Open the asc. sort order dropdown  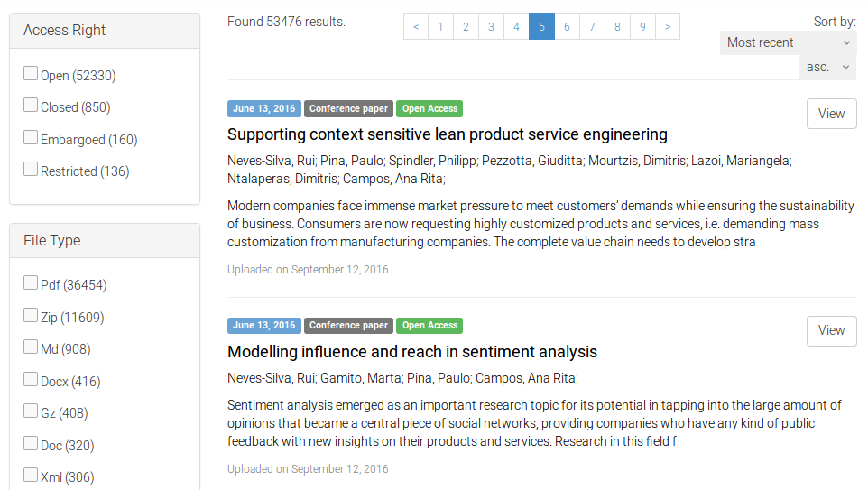[x=827, y=67]
